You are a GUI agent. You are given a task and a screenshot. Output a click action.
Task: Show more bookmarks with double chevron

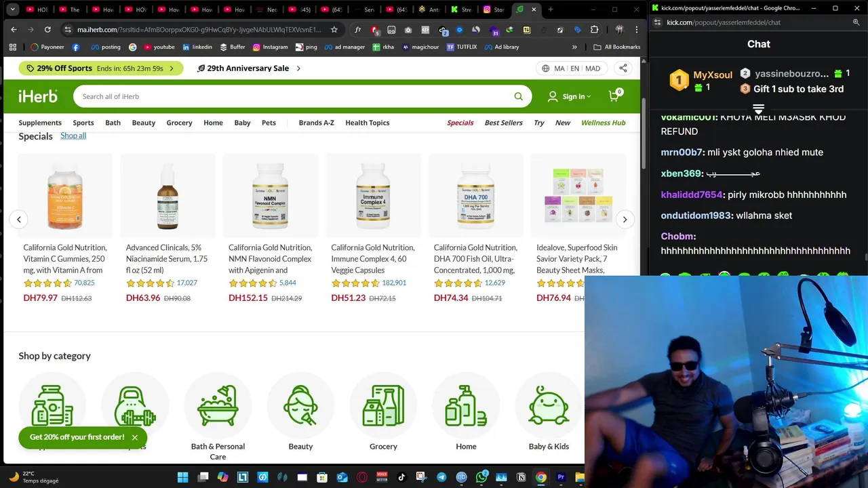574,47
